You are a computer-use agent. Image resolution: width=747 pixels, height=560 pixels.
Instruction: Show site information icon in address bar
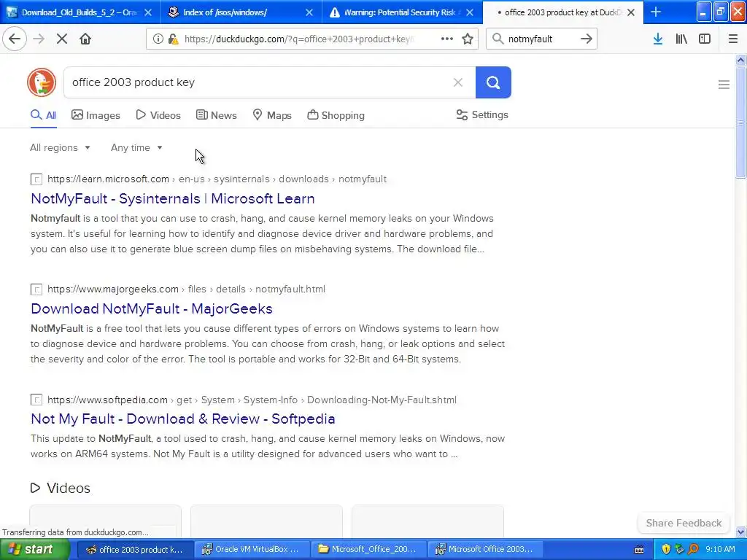(158, 39)
